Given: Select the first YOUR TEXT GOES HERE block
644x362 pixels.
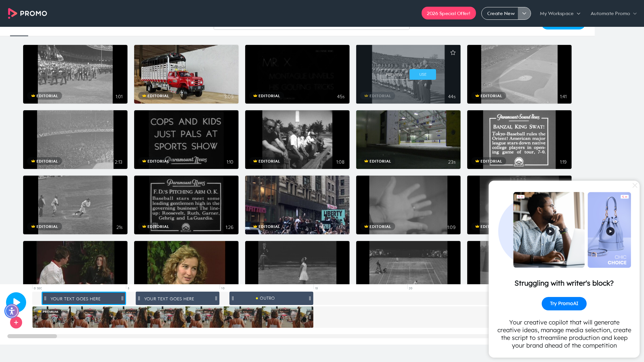Looking at the screenshot, I should pos(84,298).
